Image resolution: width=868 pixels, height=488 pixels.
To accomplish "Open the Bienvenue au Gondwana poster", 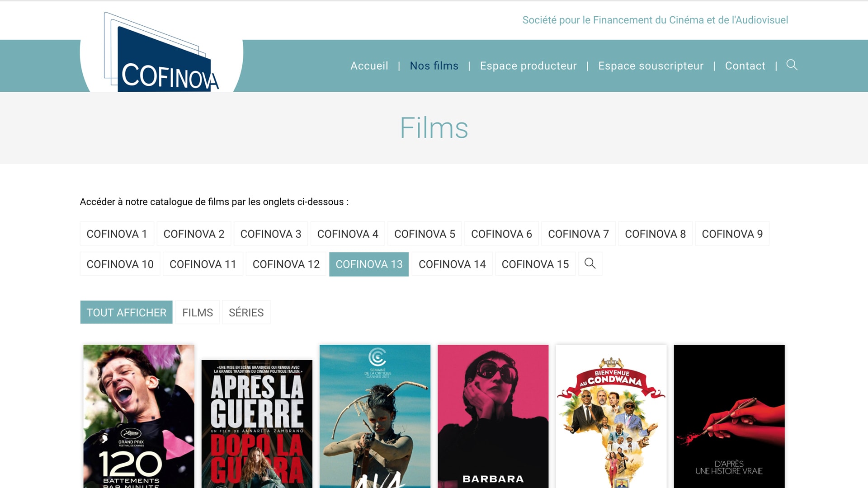I will 611,416.
